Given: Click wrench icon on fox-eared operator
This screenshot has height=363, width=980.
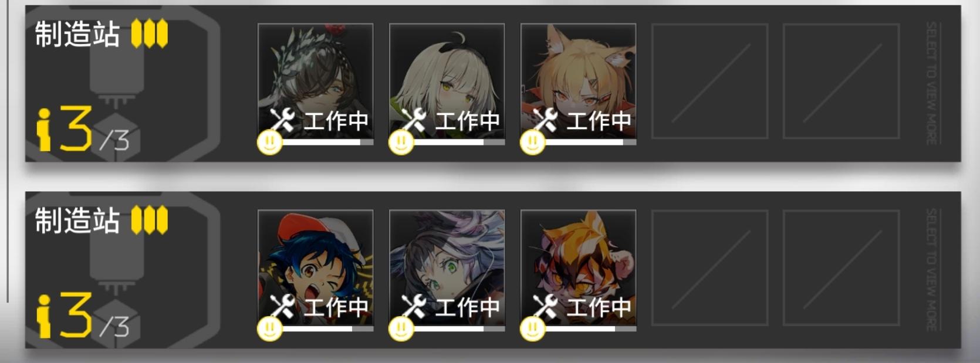Looking at the screenshot, I should pyautogui.click(x=545, y=120).
